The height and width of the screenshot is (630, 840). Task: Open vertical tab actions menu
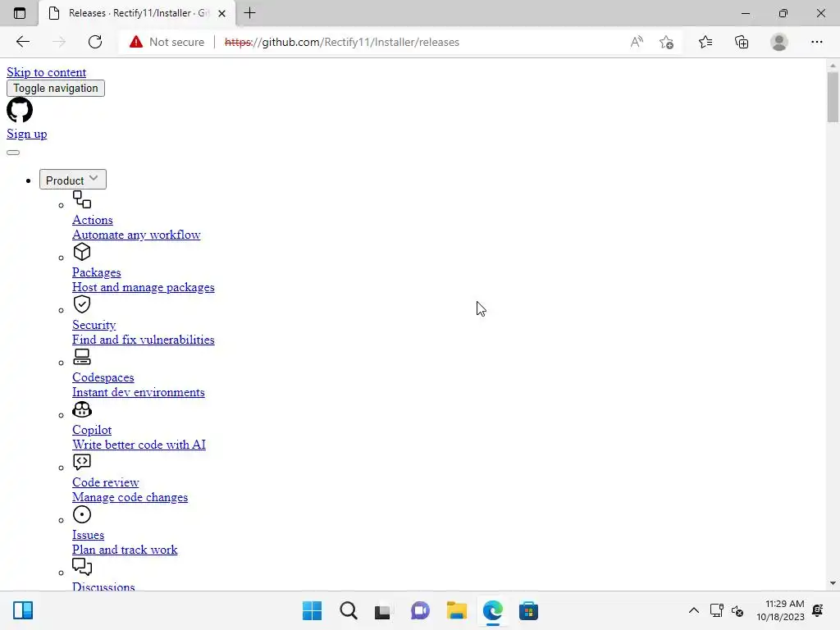(x=20, y=13)
